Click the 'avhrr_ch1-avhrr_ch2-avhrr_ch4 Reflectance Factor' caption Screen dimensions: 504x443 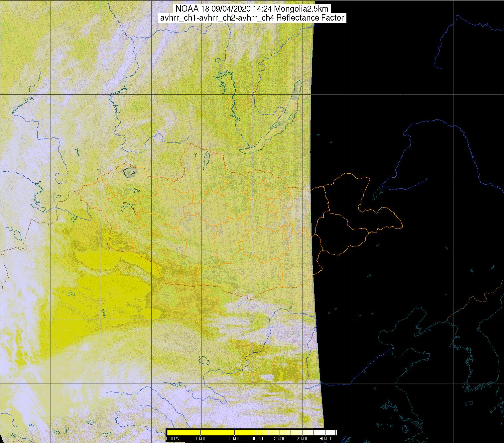click(252, 18)
